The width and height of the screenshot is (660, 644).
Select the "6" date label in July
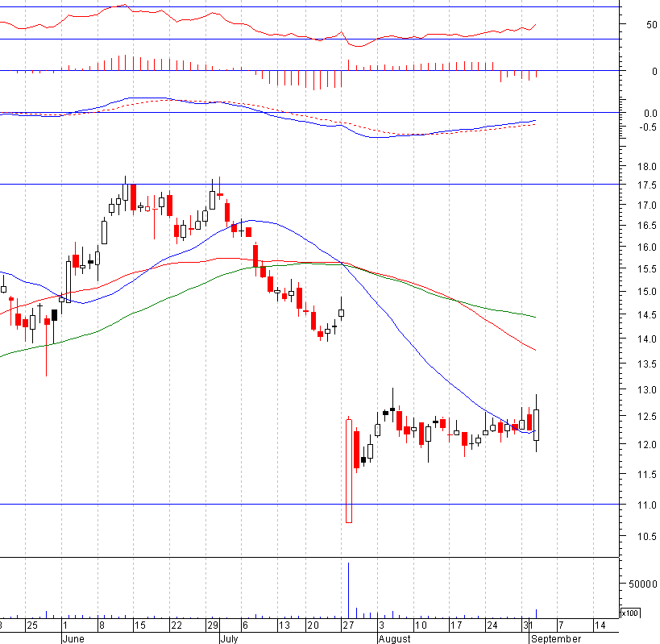coord(246,625)
